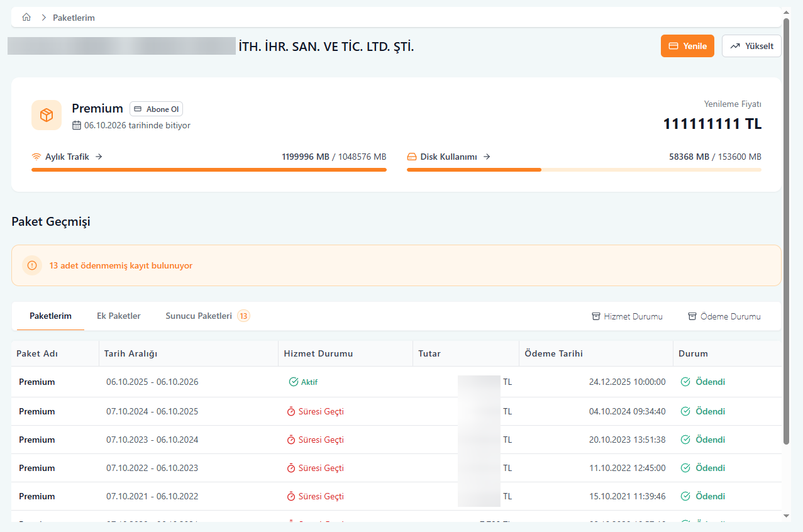The width and height of the screenshot is (803, 532).
Task: Click the orange Premium package box icon
Action: (47, 115)
